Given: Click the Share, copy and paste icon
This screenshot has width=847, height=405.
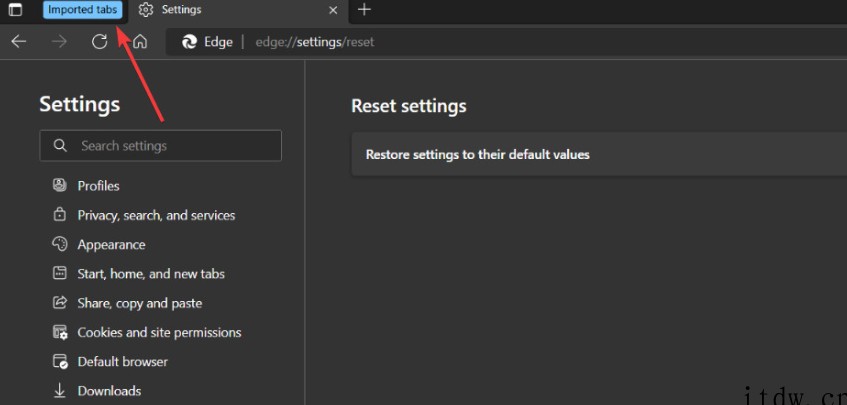Looking at the screenshot, I should (x=59, y=302).
